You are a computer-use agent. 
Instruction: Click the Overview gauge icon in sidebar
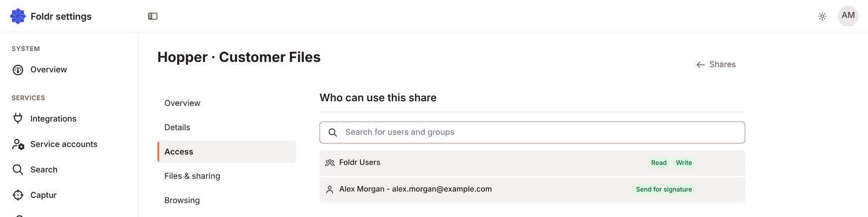click(x=18, y=70)
